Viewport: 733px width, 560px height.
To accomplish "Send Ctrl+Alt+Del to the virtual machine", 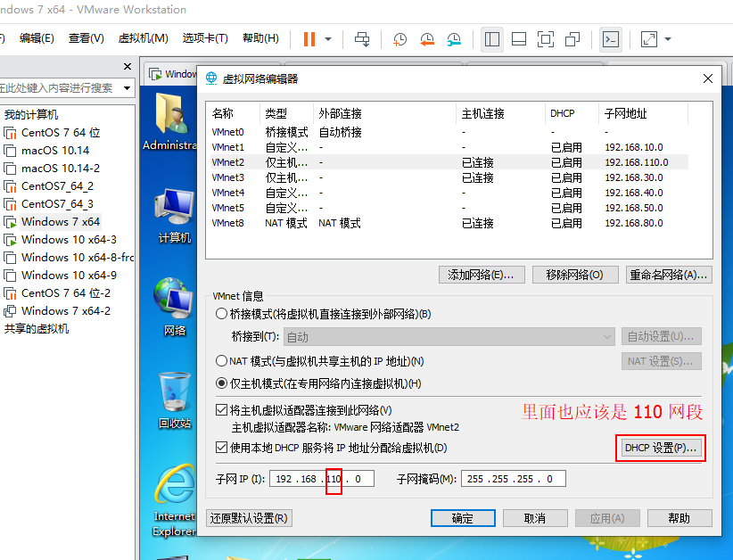I will click(362, 39).
